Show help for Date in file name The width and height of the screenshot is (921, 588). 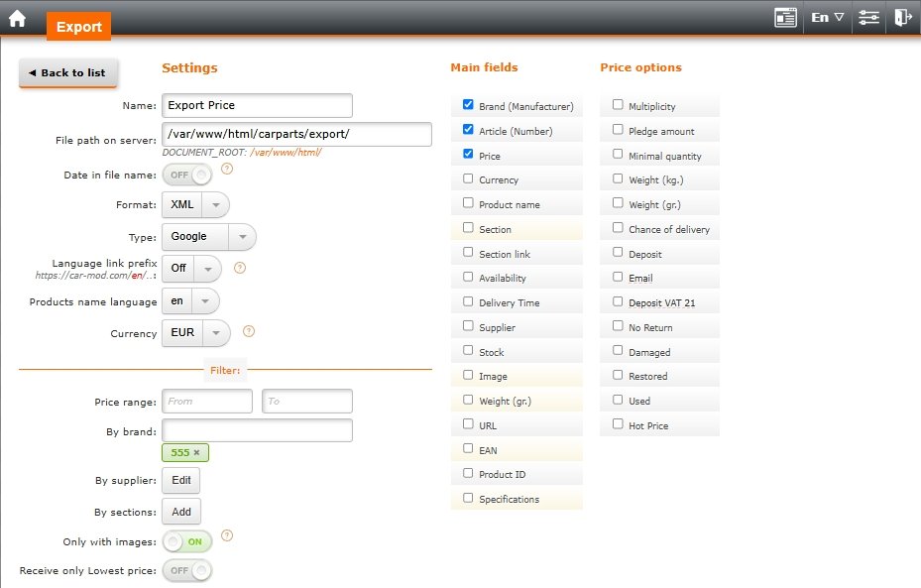[x=227, y=169]
